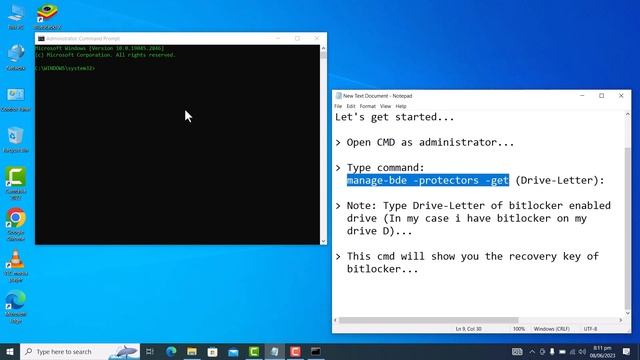The image size is (640, 360).
Task: Open Mail app from taskbar
Action: click(233, 351)
